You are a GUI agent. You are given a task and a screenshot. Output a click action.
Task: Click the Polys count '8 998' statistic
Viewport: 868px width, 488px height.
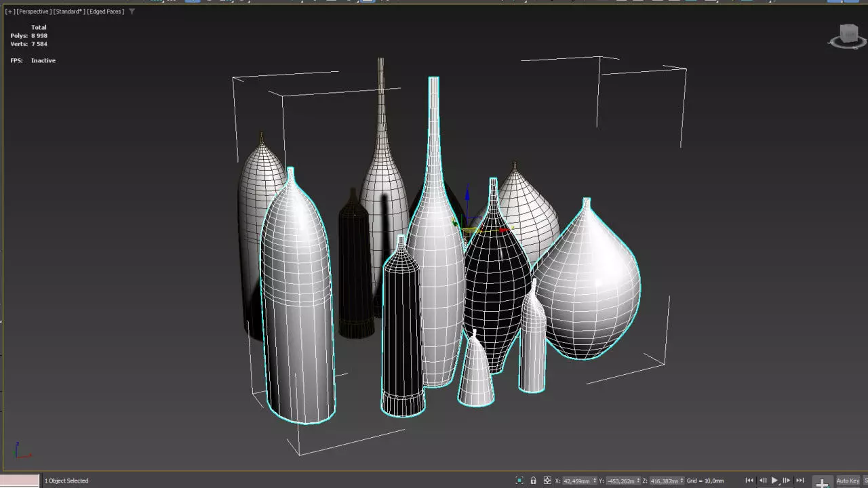[39, 36]
